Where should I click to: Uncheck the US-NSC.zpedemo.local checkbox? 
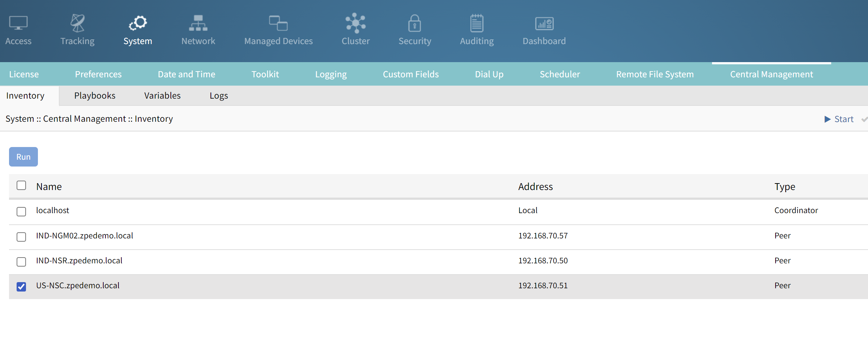tap(21, 286)
